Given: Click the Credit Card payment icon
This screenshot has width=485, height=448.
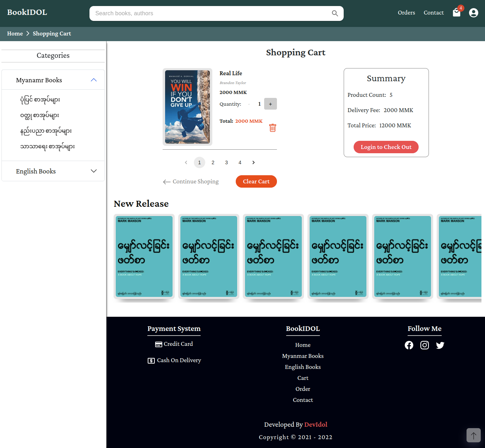Looking at the screenshot, I should (x=159, y=344).
